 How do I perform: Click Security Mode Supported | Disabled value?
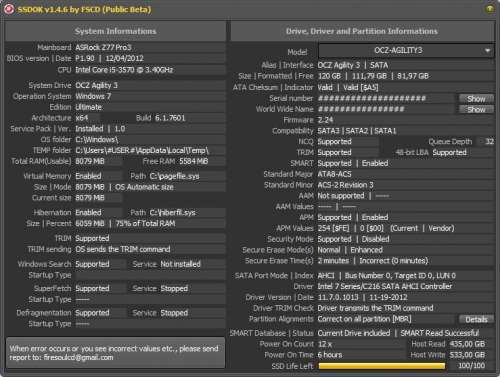pyautogui.click(x=353, y=239)
